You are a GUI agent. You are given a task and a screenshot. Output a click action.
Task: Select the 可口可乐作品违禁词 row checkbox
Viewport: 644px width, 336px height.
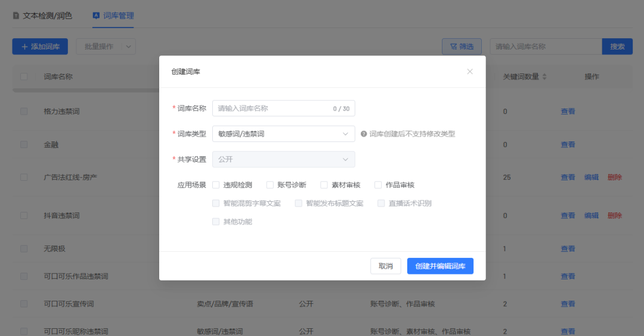click(24, 276)
